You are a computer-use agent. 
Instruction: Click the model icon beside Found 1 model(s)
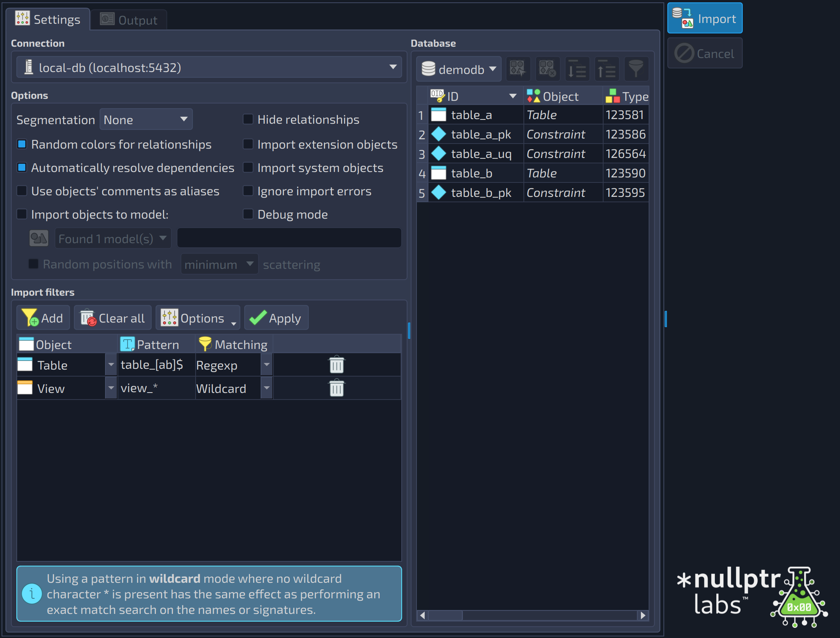(39, 238)
